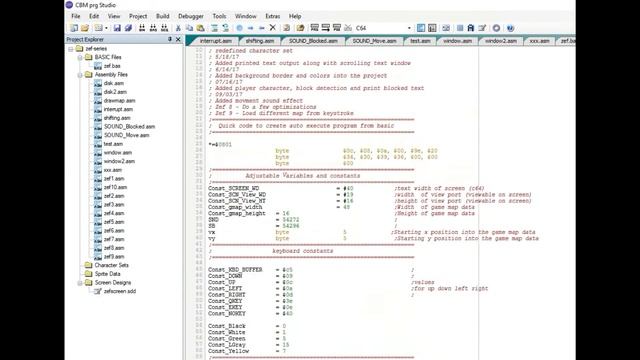Switch to the SOUND_Blocked.asm tab

click(x=313, y=41)
